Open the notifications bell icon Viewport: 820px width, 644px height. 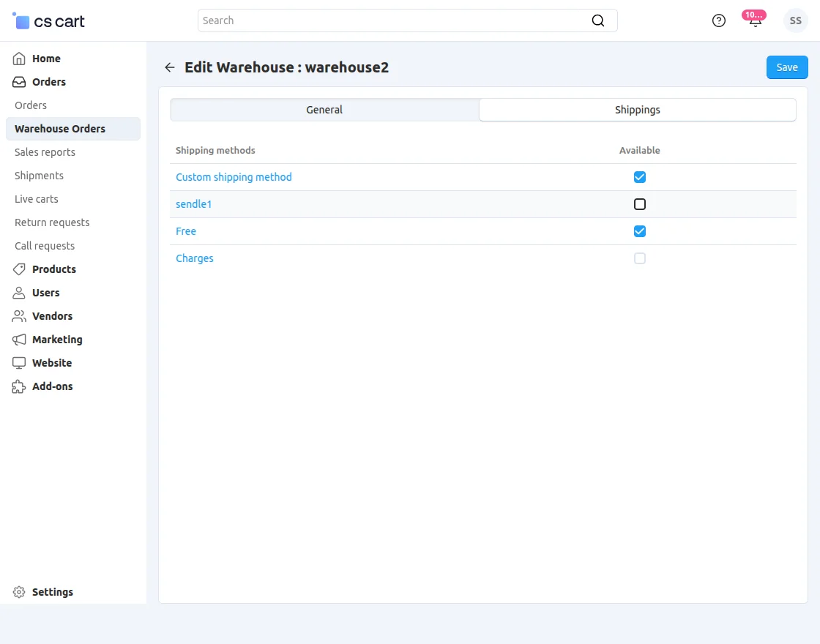[x=755, y=20]
